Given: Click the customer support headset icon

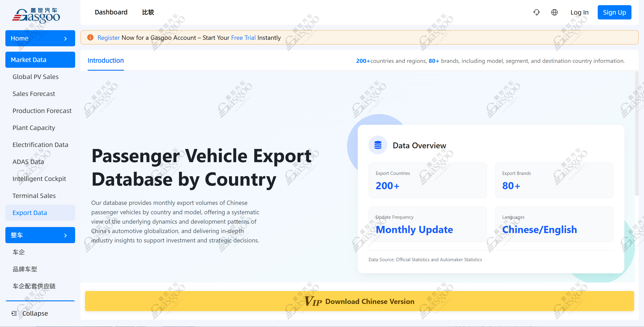Looking at the screenshot, I should (x=536, y=12).
